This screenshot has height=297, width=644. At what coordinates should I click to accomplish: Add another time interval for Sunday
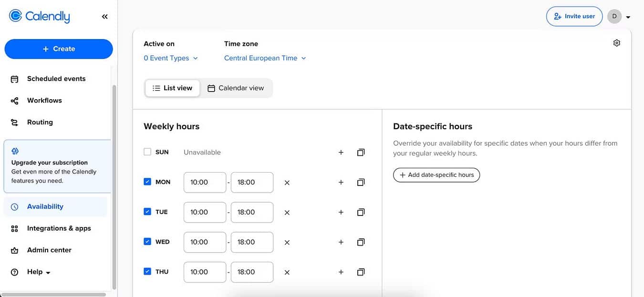click(341, 153)
